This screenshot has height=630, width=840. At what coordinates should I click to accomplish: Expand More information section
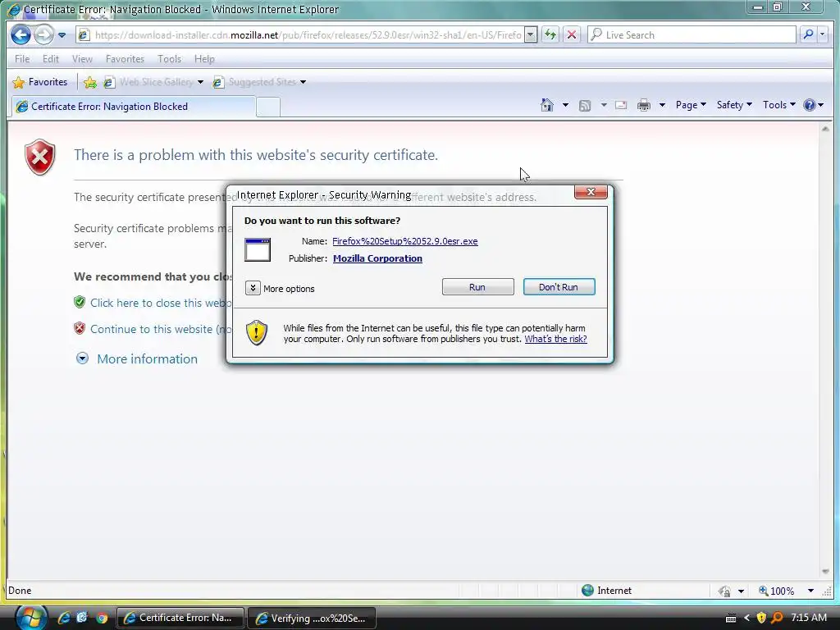[137, 359]
